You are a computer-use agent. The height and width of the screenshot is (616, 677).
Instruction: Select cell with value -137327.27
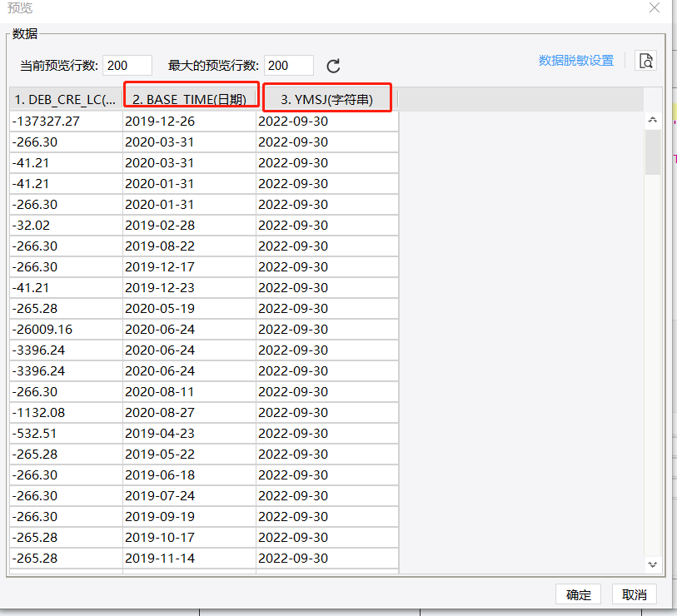click(x=66, y=122)
